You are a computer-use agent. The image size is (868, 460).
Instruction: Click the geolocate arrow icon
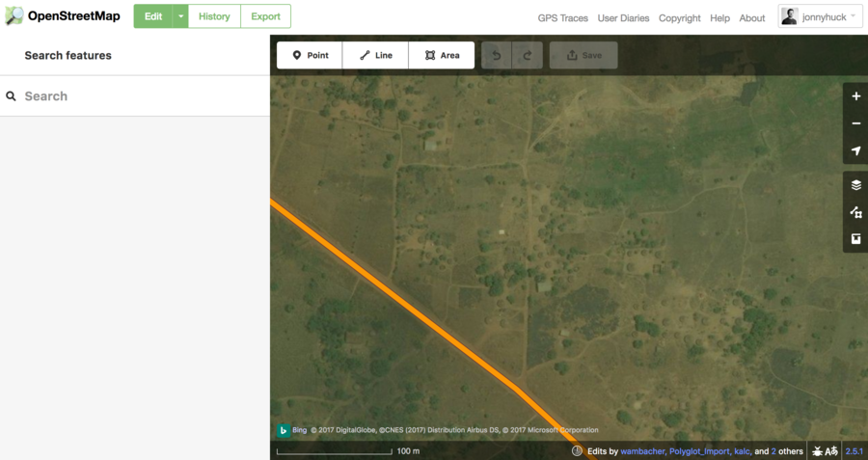tap(855, 150)
